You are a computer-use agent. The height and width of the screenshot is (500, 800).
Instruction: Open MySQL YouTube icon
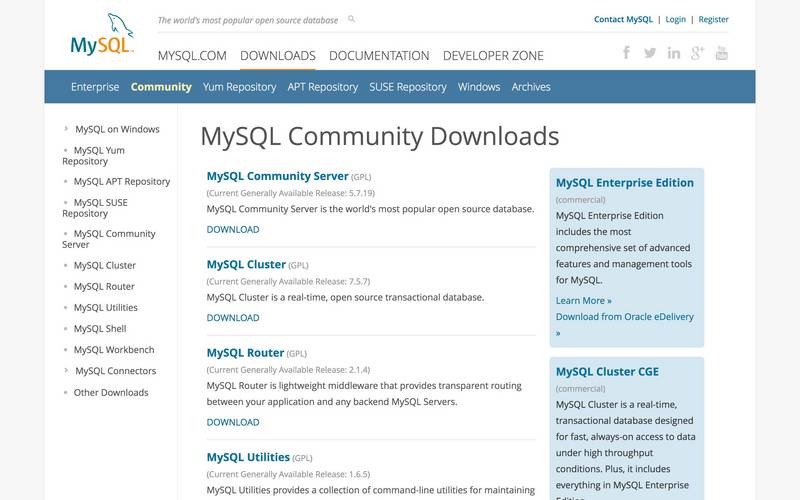coord(721,53)
